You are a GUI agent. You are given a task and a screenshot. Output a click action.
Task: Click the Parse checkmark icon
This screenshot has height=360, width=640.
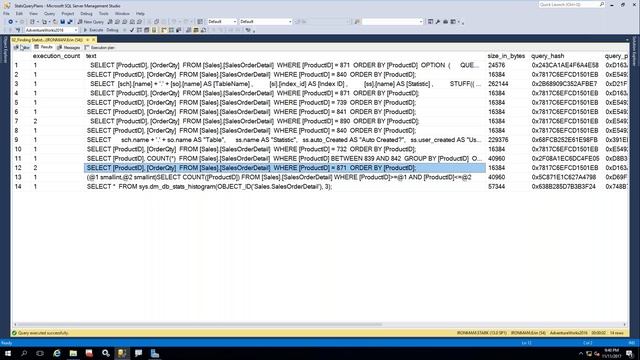coord(131,30)
